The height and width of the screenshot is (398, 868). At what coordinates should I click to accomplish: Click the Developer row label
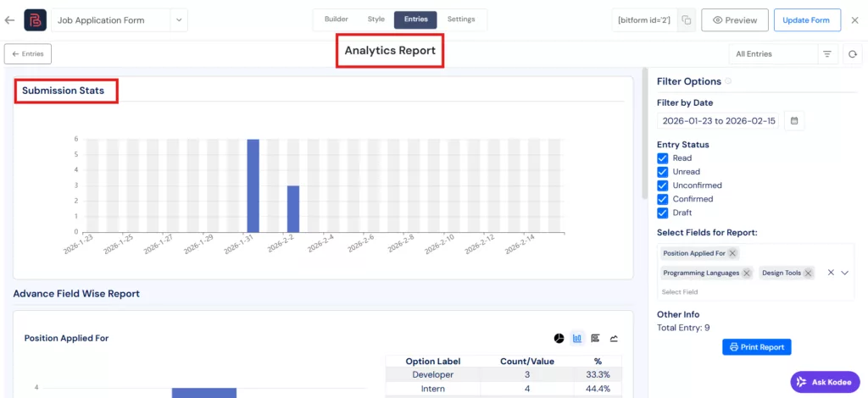tap(433, 375)
